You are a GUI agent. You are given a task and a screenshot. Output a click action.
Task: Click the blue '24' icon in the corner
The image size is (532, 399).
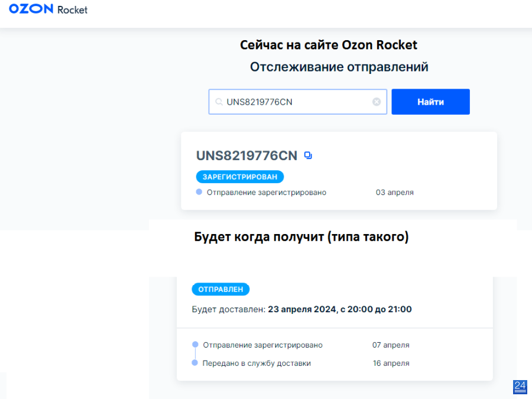pos(520,387)
